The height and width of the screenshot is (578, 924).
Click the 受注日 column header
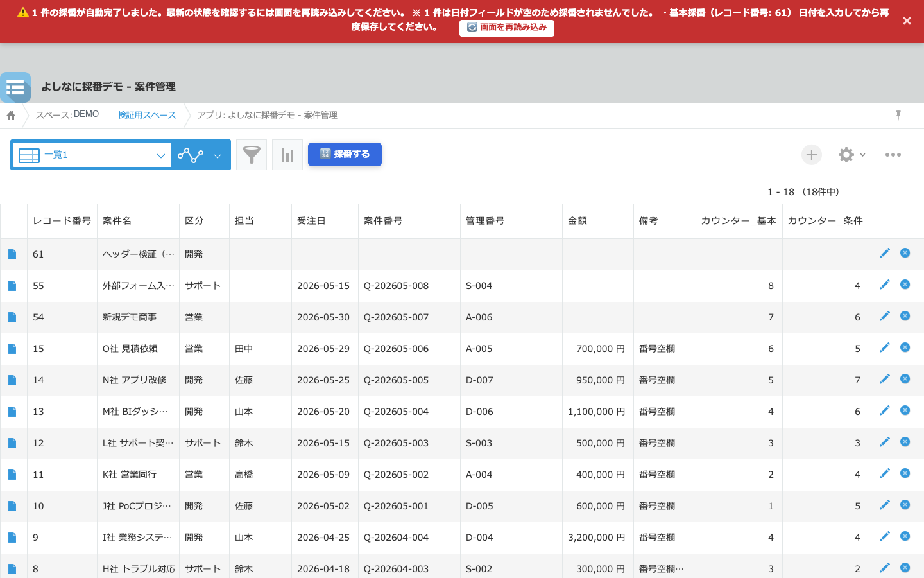[311, 221]
